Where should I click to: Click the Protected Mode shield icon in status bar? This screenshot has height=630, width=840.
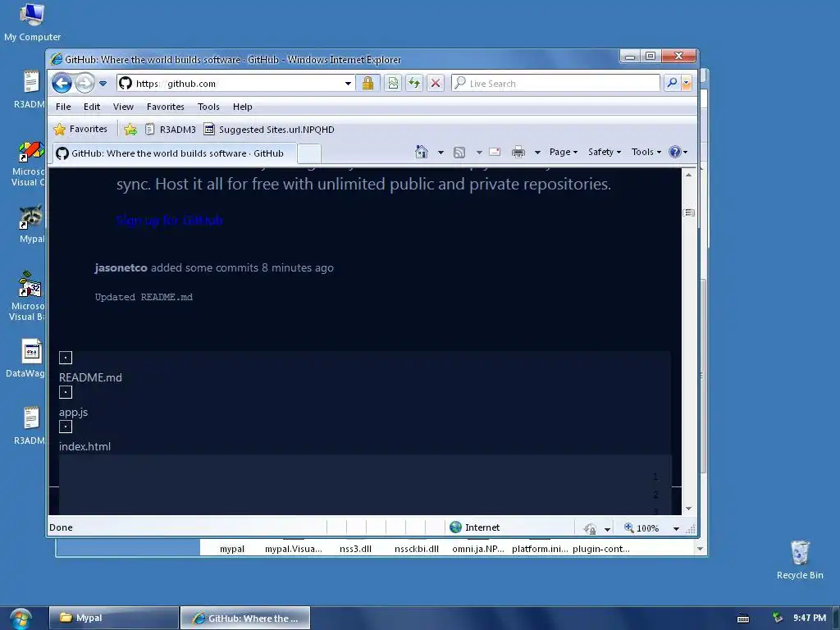pos(590,529)
